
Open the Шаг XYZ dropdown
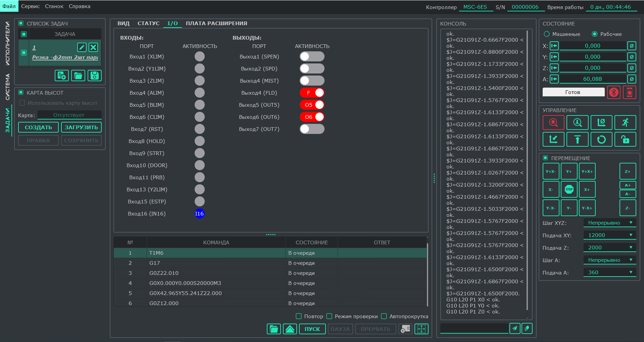click(x=610, y=223)
